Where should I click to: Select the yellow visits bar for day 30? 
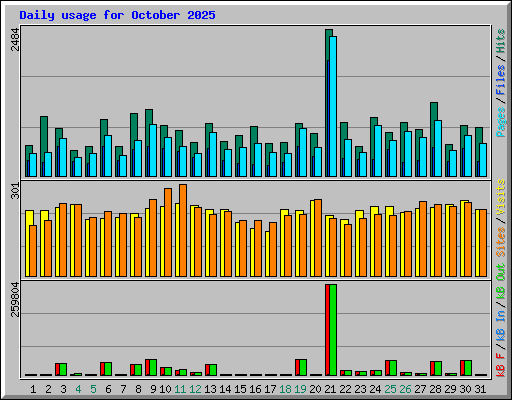462,238
